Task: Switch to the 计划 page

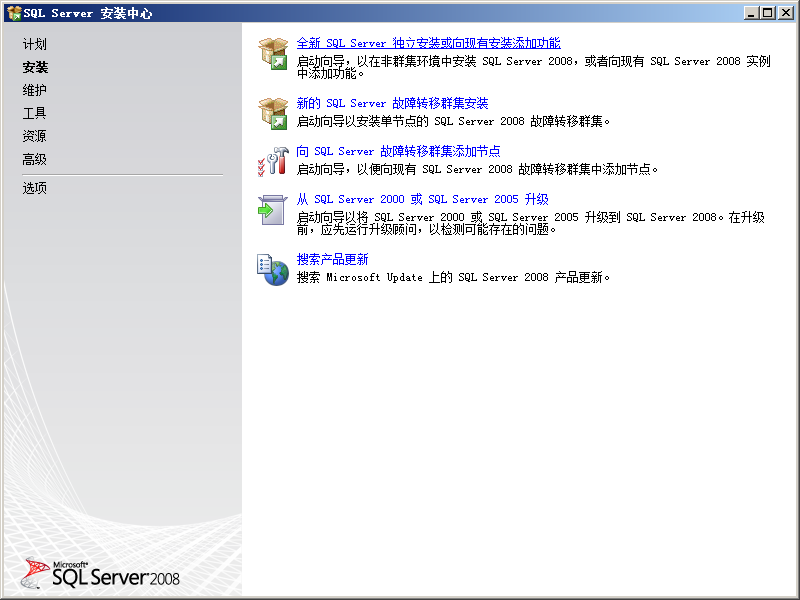Action: [35, 44]
